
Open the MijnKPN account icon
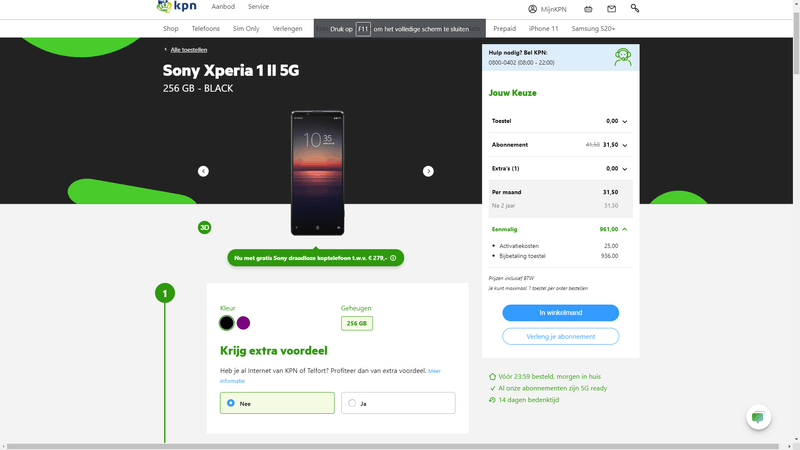click(532, 9)
